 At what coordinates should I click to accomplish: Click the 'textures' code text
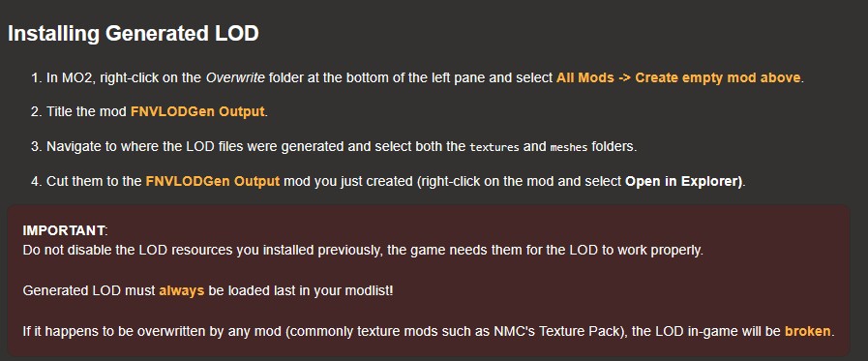coord(494,147)
